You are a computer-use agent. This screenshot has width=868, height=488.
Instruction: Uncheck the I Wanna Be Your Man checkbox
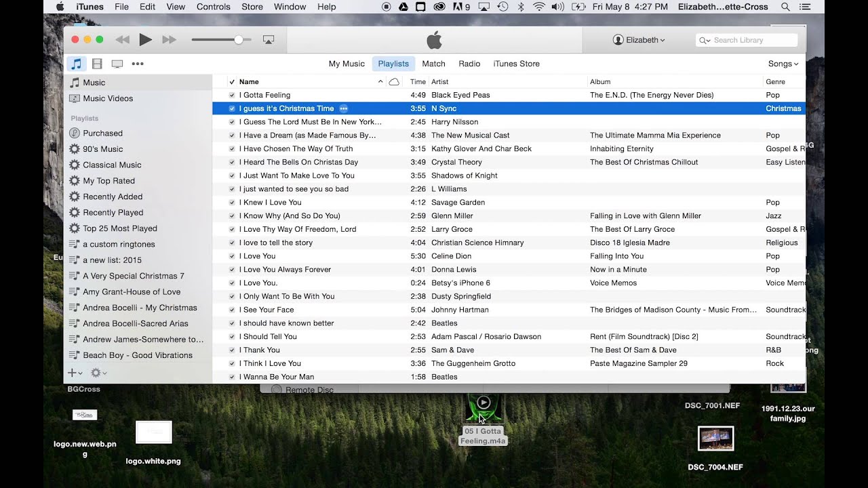tap(232, 377)
